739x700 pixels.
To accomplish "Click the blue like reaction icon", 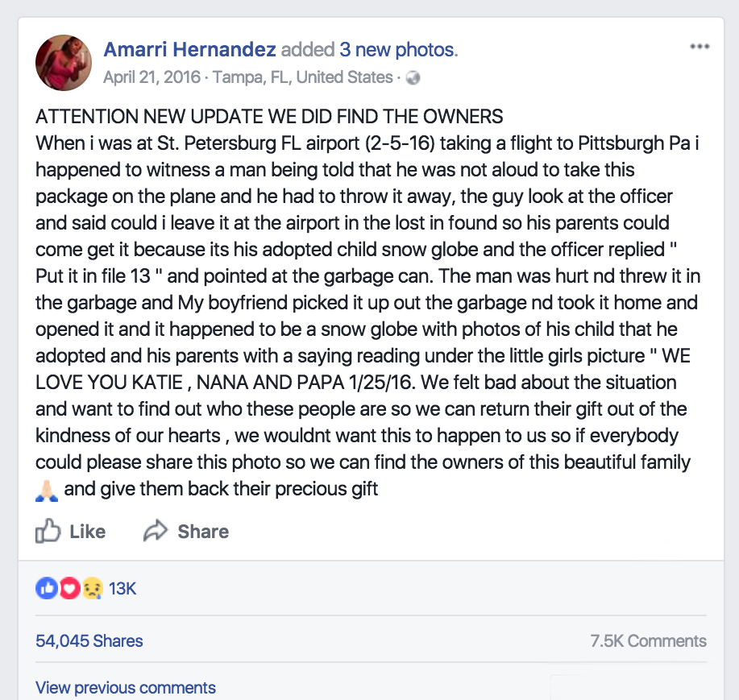I will click(45, 589).
